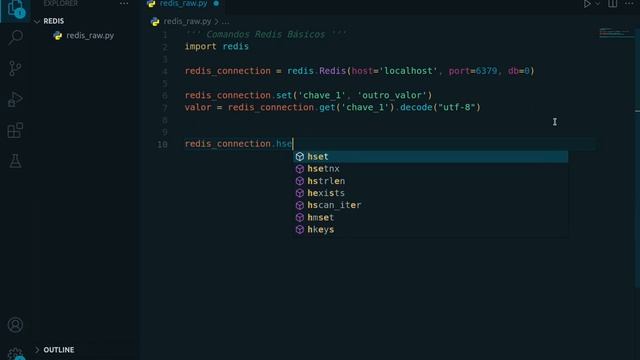
Task: Open the Source Control view
Action: (x=16, y=69)
